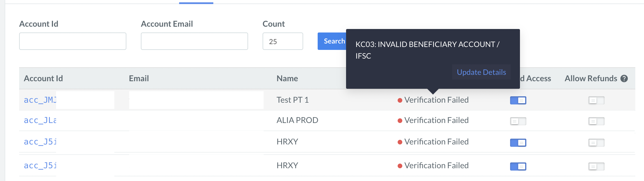The height and width of the screenshot is (181, 644).
Task: Click the Email column header
Action: (x=139, y=78)
